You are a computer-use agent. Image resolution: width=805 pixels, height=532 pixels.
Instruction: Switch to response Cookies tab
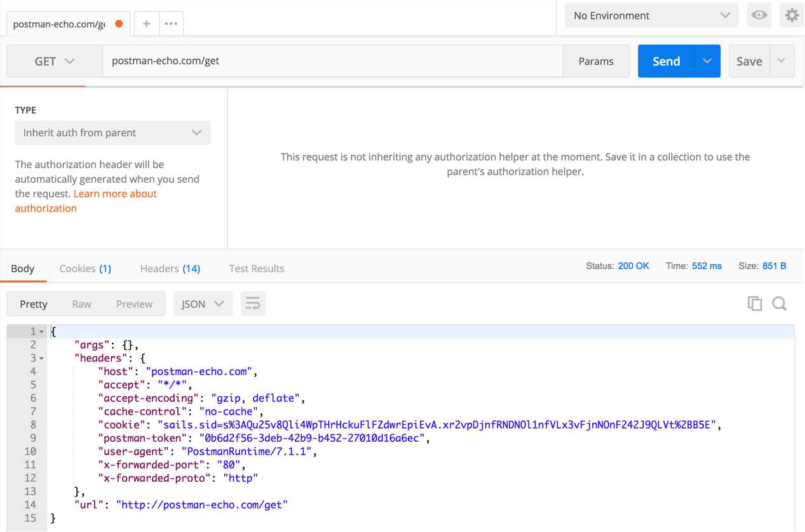coord(85,269)
